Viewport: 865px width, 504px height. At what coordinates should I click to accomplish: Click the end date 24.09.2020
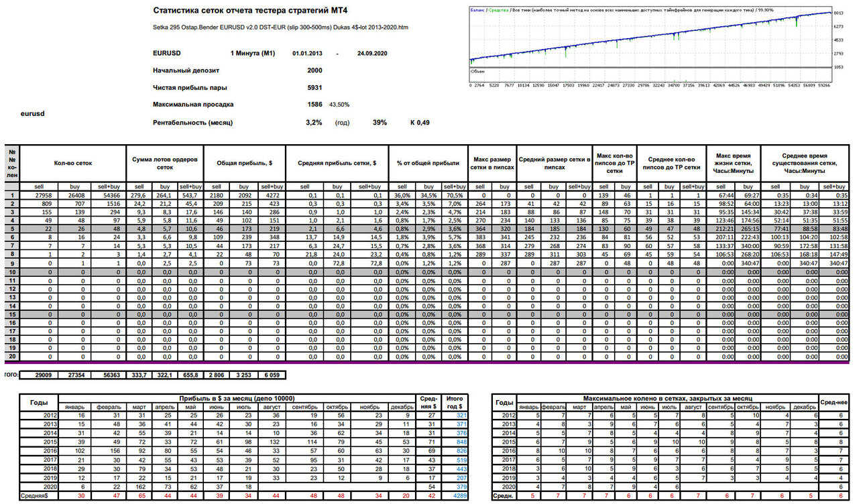[372, 53]
